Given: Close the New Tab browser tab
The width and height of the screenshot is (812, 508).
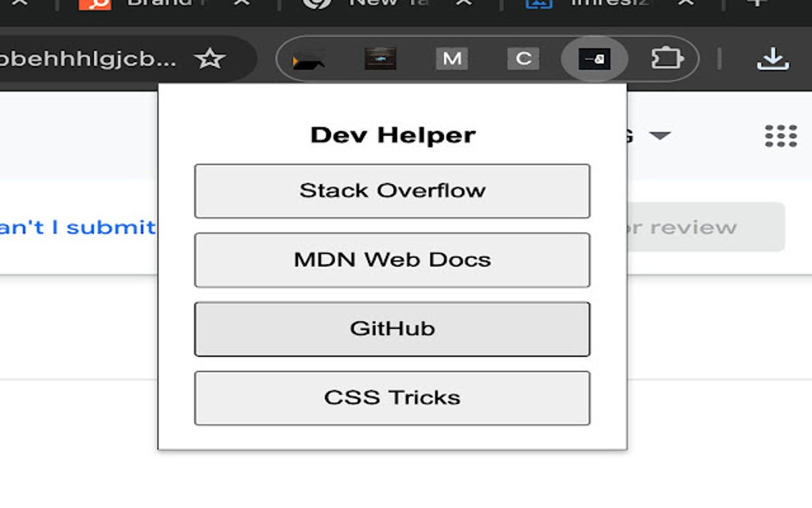Looking at the screenshot, I should [x=462, y=6].
